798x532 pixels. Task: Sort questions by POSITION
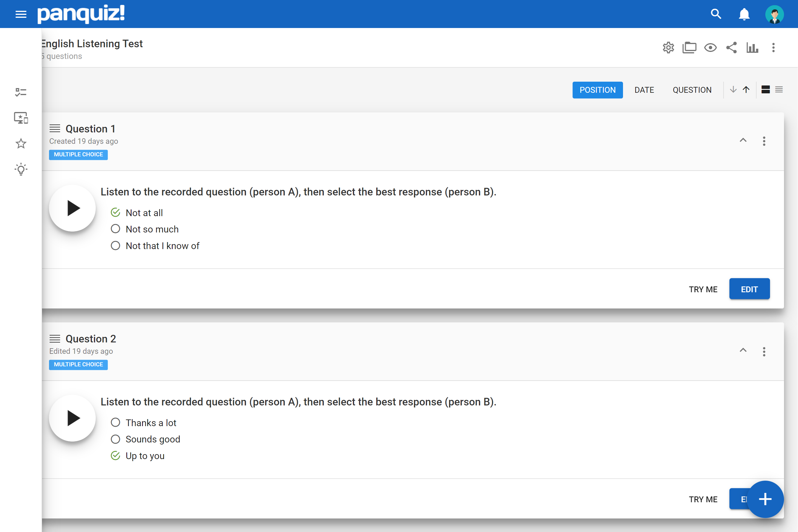(x=598, y=90)
